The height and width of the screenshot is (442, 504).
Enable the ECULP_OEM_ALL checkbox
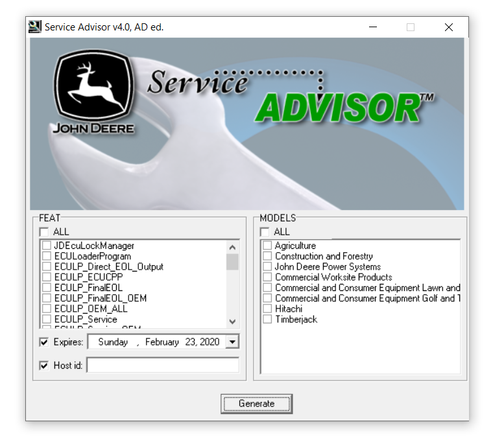click(47, 308)
